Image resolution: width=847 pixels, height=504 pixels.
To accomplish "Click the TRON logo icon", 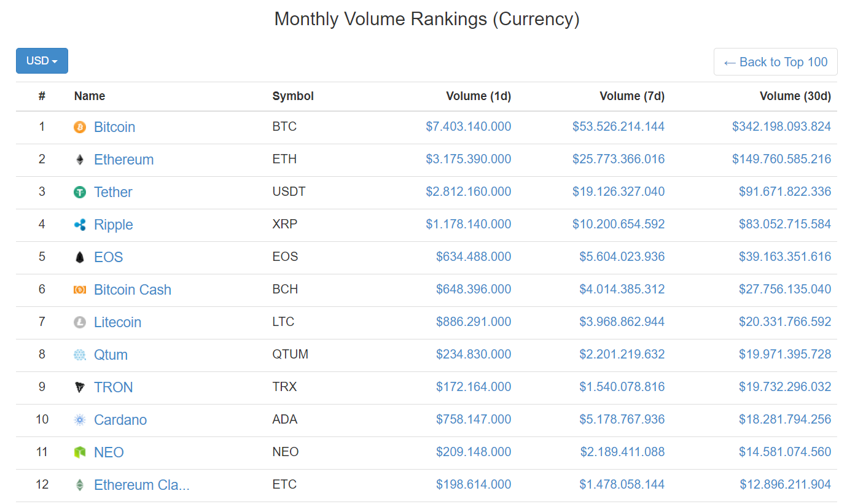I will [80, 387].
